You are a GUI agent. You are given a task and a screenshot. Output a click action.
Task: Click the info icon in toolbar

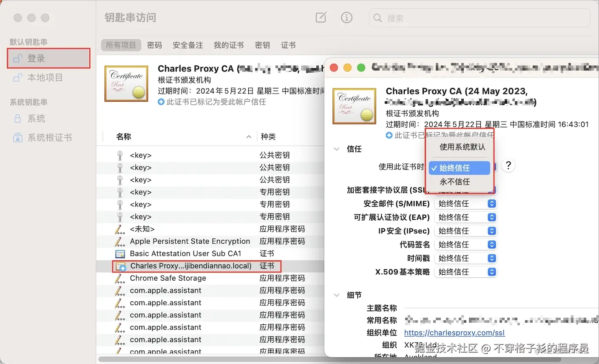click(x=347, y=17)
